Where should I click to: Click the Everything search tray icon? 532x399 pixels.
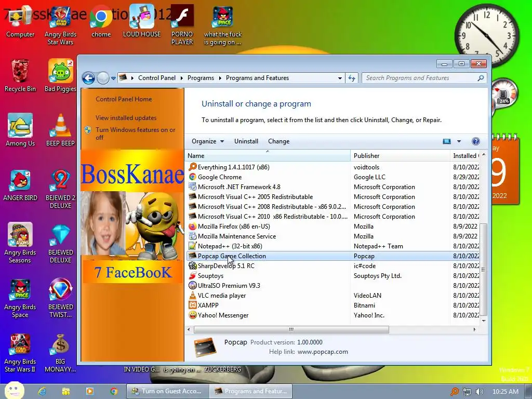click(x=455, y=392)
